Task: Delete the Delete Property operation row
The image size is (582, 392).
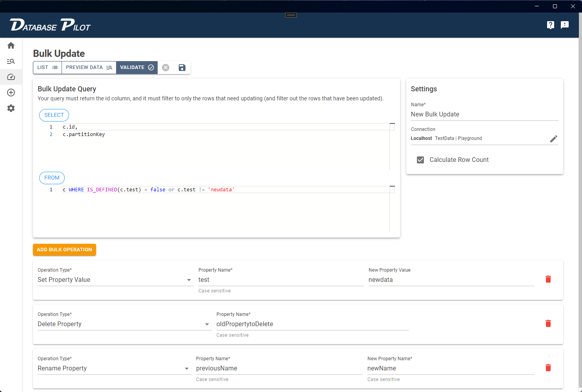Action: [x=548, y=323]
